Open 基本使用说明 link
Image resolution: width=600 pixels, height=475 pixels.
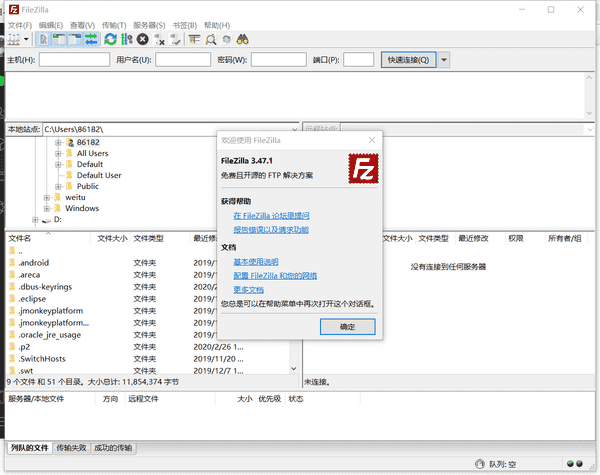click(256, 262)
